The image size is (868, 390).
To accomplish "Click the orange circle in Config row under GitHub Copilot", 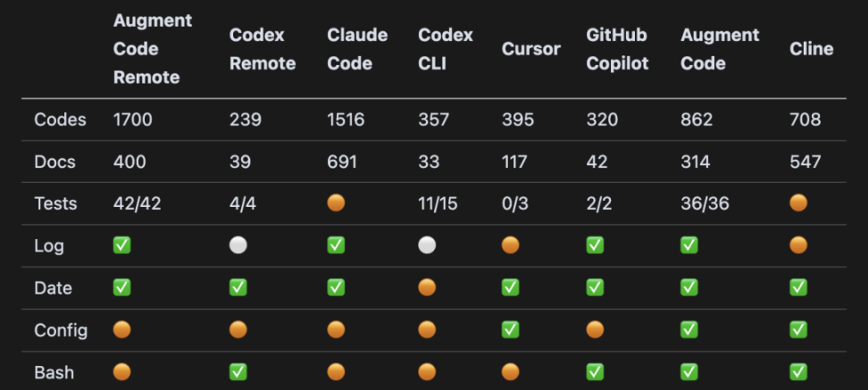I will click(x=595, y=330).
